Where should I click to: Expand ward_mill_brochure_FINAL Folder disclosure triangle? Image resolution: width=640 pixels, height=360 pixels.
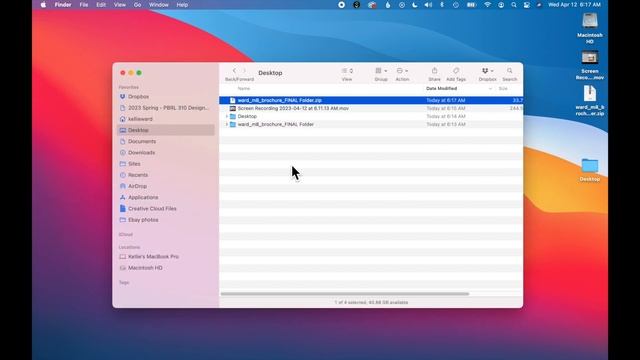[x=227, y=124]
